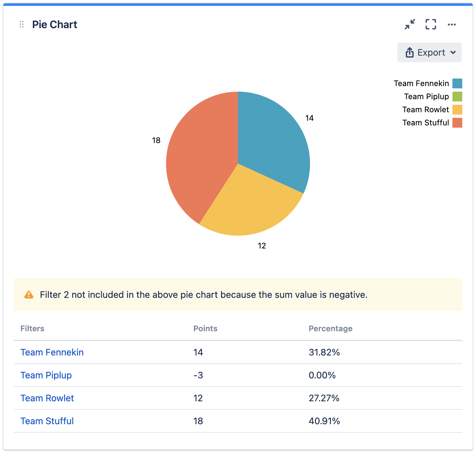
Task: Open the Export dropdown
Action: click(429, 52)
